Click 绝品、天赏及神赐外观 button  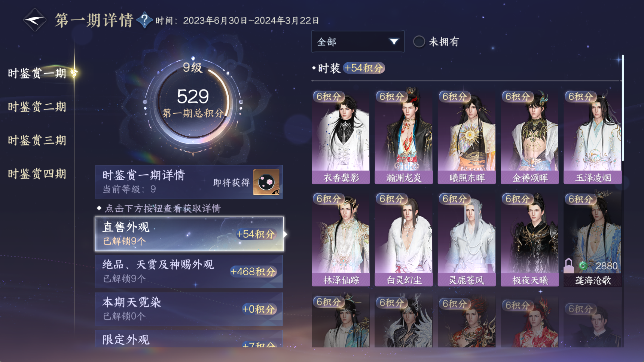click(x=189, y=271)
